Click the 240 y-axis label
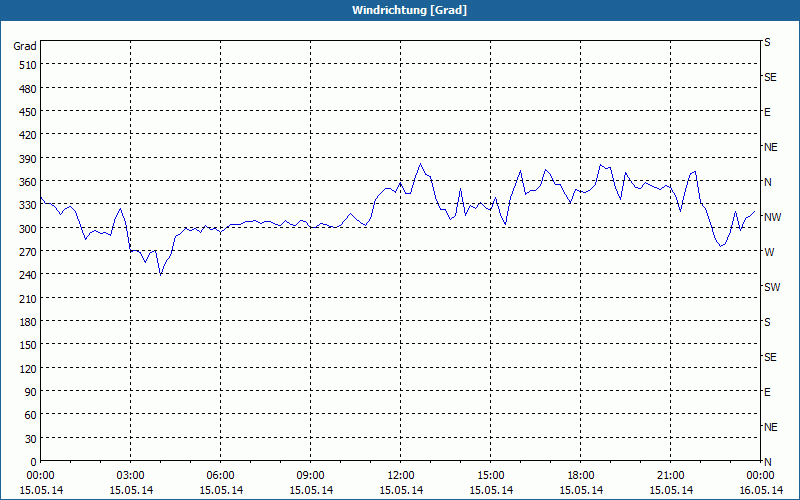The height and width of the screenshot is (500, 800). click(28, 276)
